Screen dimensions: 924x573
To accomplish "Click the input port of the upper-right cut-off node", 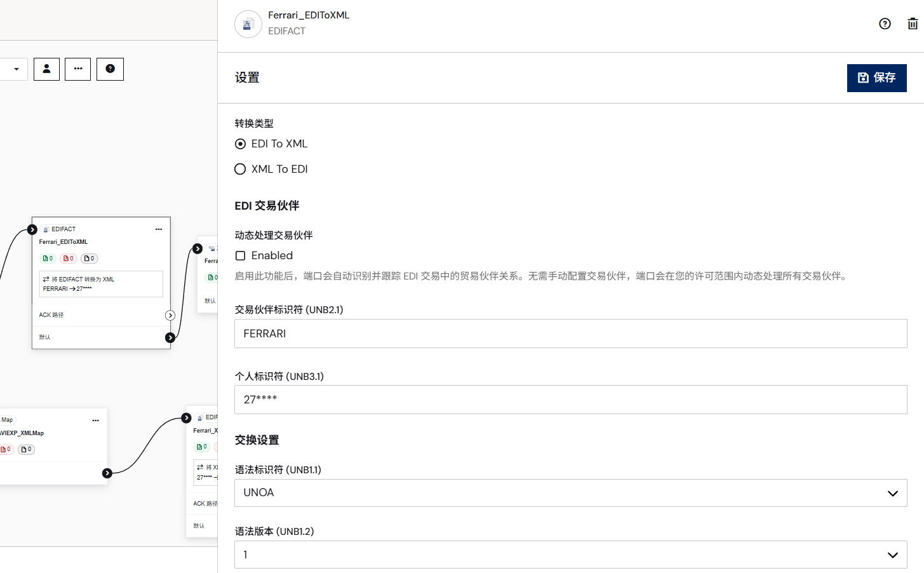I will click(x=198, y=249).
